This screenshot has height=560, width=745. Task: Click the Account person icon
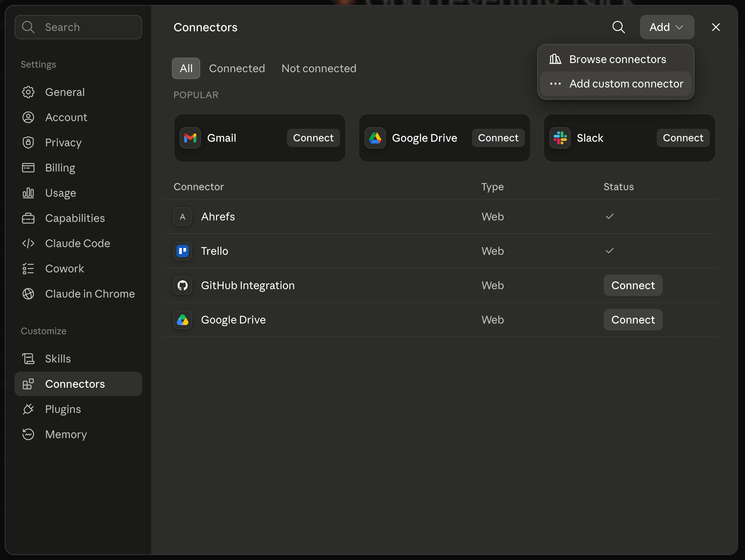pos(28,117)
